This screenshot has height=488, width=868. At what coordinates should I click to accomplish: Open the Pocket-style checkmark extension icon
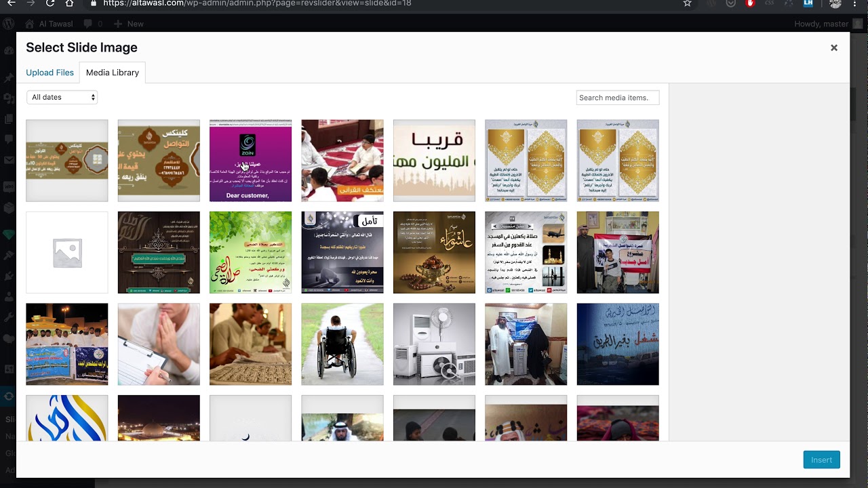click(730, 3)
